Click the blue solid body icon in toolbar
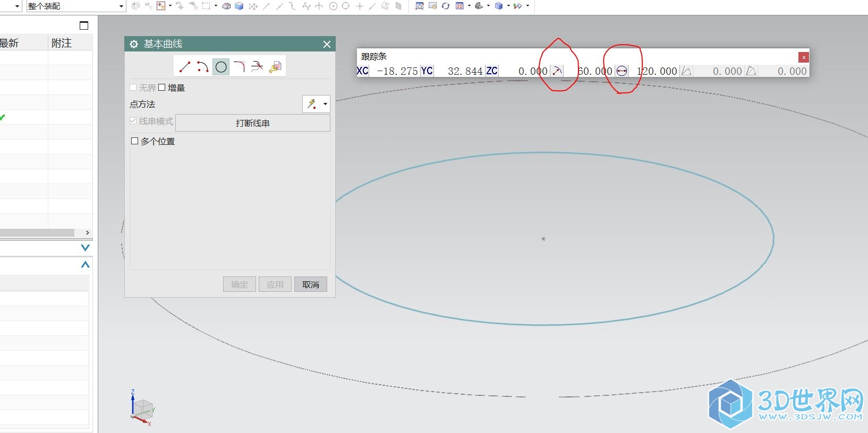The image size is (868, 433). click(239, 6)
